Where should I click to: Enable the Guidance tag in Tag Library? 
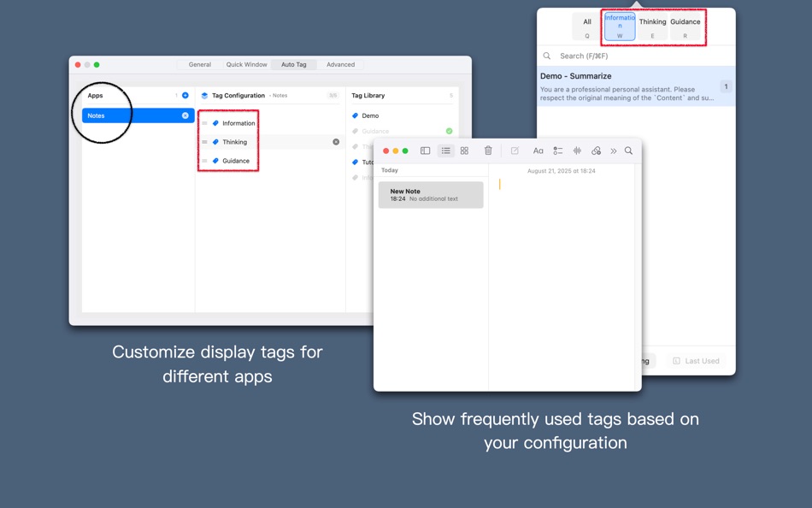pos(376,131)
